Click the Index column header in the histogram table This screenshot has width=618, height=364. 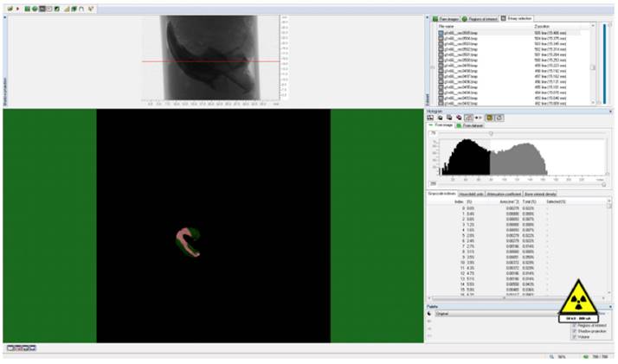pos(459,201)
